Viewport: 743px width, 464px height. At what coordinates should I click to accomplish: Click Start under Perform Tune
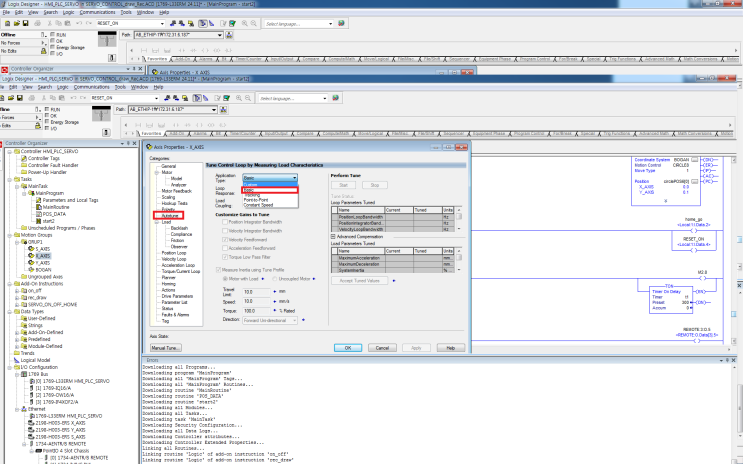tap(344, 185)
